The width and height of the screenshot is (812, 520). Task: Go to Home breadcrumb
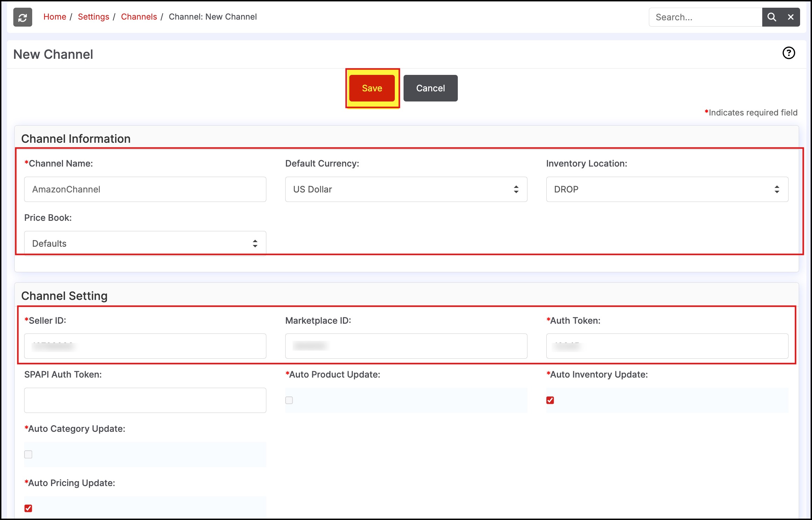pos(55,17)
